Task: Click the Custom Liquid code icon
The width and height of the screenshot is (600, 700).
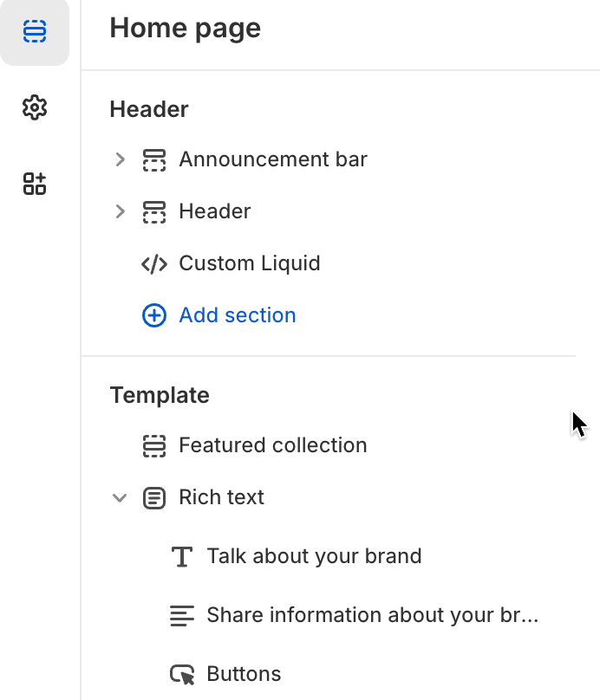Action: tap(154, 264)
